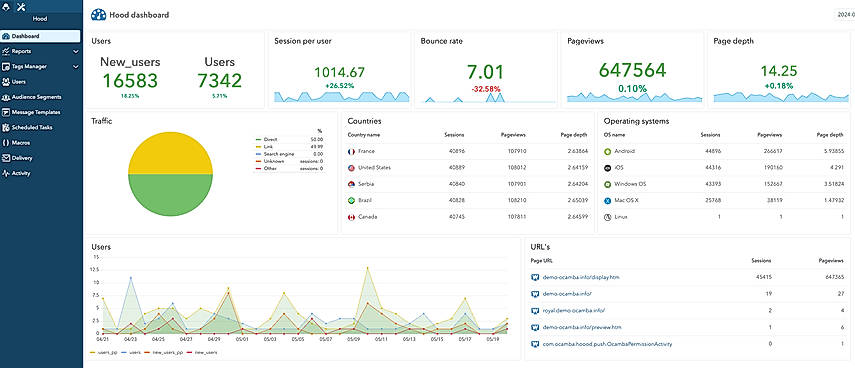Open Audience Segments in the sidebar
This screenshot has height=368, width=855.
pyautogui.click(x=37, y=97)
